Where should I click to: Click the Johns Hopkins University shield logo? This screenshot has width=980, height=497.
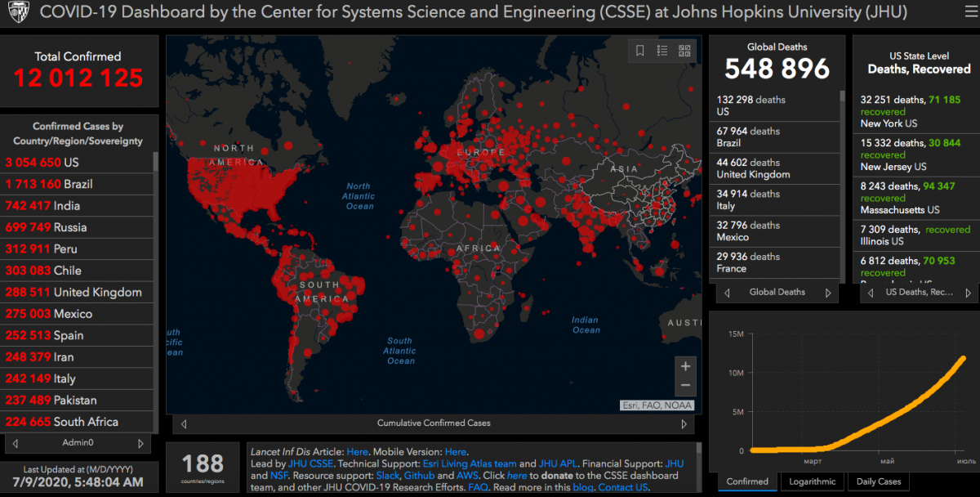(18, 13)
